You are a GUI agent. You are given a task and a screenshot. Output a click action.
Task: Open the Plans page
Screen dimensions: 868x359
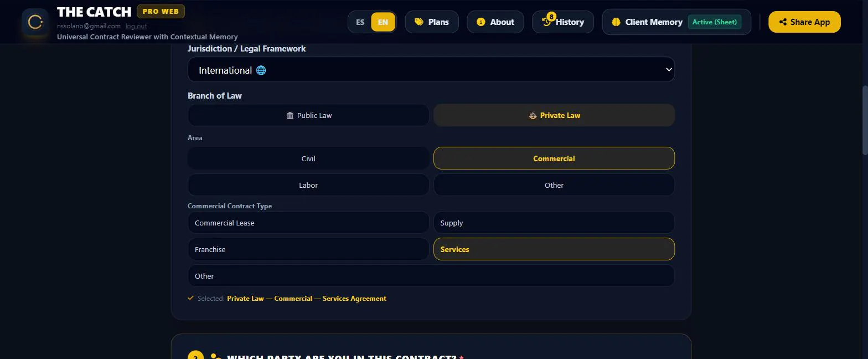432,22
